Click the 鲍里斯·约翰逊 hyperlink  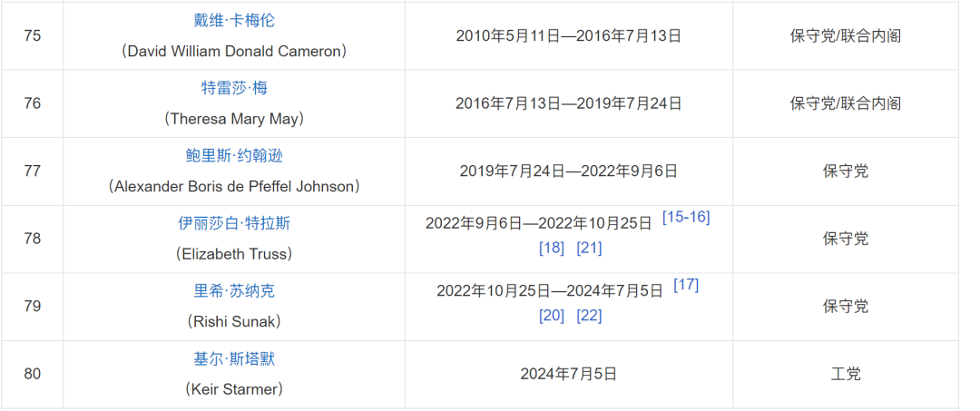click(x=234, y=156)
